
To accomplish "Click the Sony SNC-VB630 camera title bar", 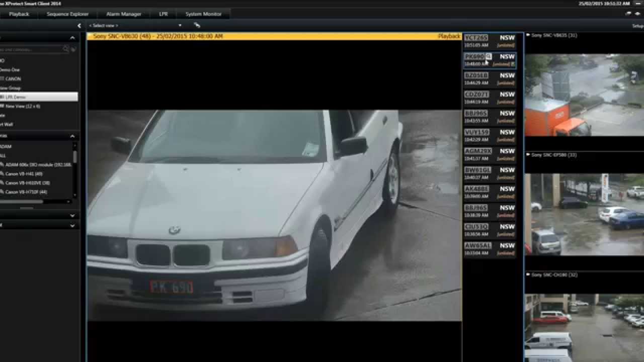I will (274, 36).
